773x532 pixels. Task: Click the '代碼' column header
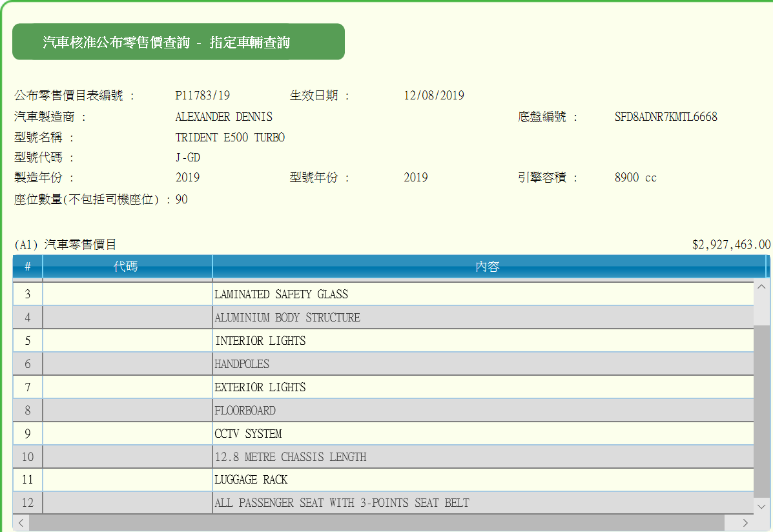tap(127, 266)
